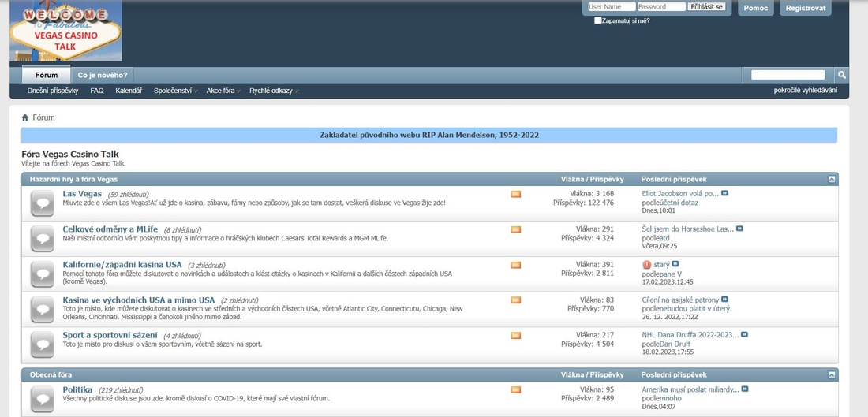Image resolution: width=868 pixels, height=417 pixels.
Task: Toggle the Zapamatuj si mě checkbox
Action: pyautogui.click(x=597, y=20)
